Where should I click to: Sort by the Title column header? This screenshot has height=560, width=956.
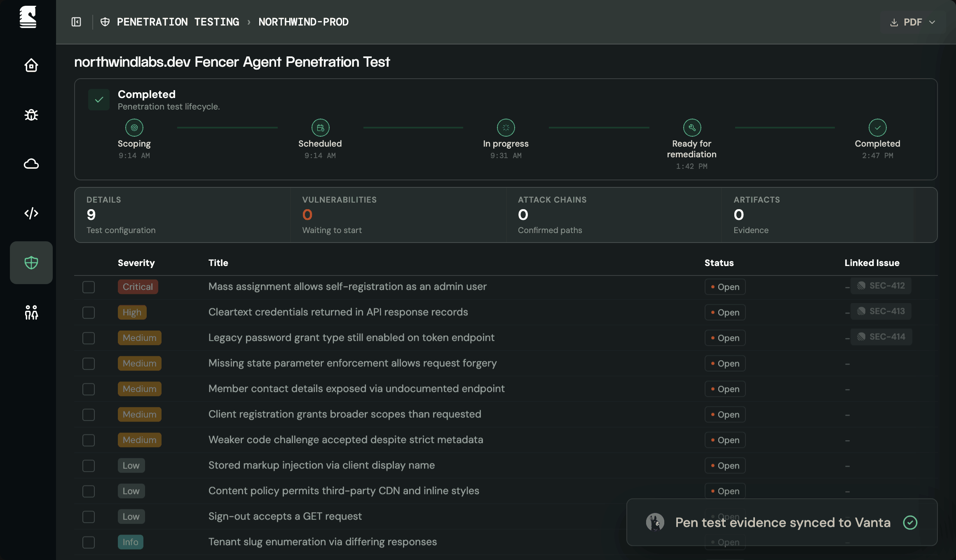coord(218,263)
